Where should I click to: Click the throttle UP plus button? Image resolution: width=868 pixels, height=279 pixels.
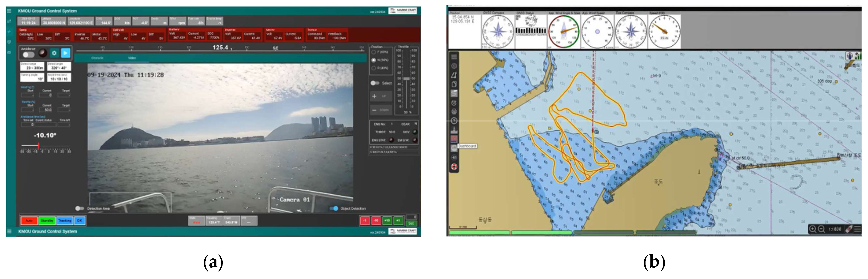(381, 96)
